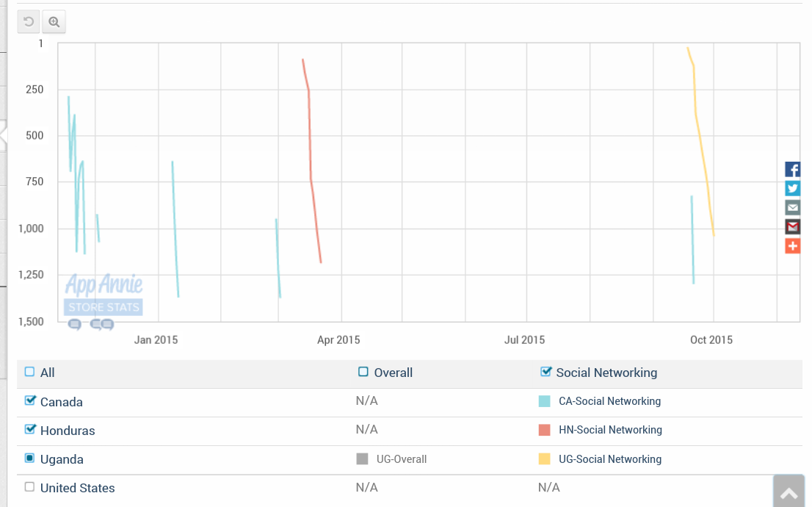Click the double comment bubbles icon
Screen dimensions: 812x507
[x=102, y=324]
